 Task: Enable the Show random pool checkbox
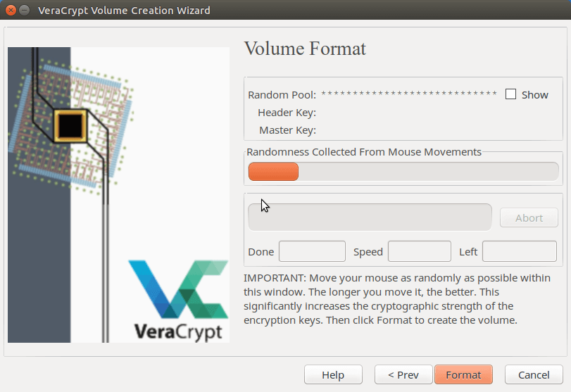click(x=511, y=94)
